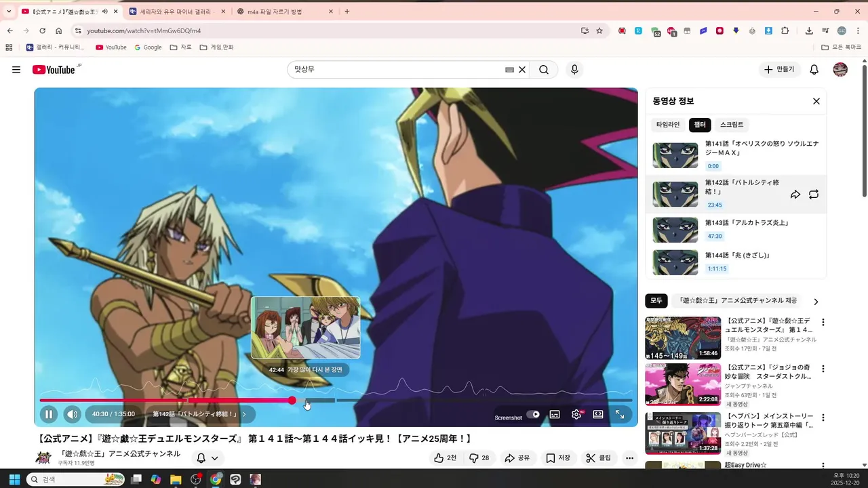Open the account avatar menu
The height and width of the screenshot is (488, 868).
[840, 70]
